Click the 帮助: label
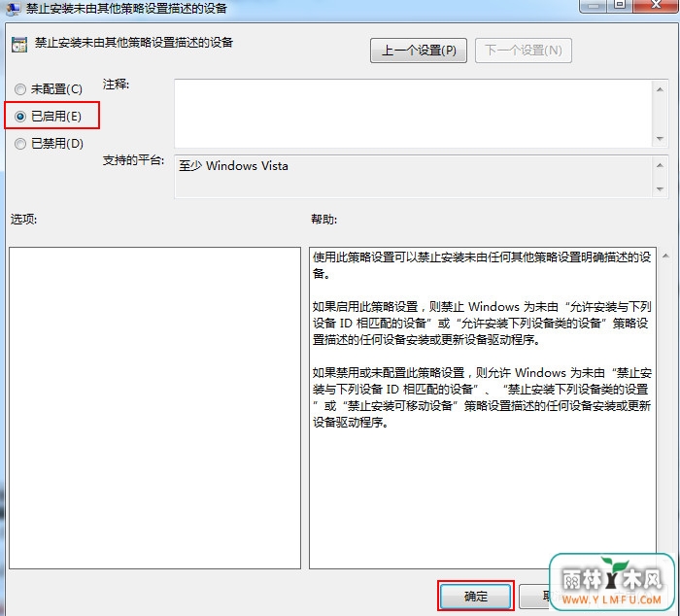The width and height of the screenshot is (680, 616). [323, 219]
